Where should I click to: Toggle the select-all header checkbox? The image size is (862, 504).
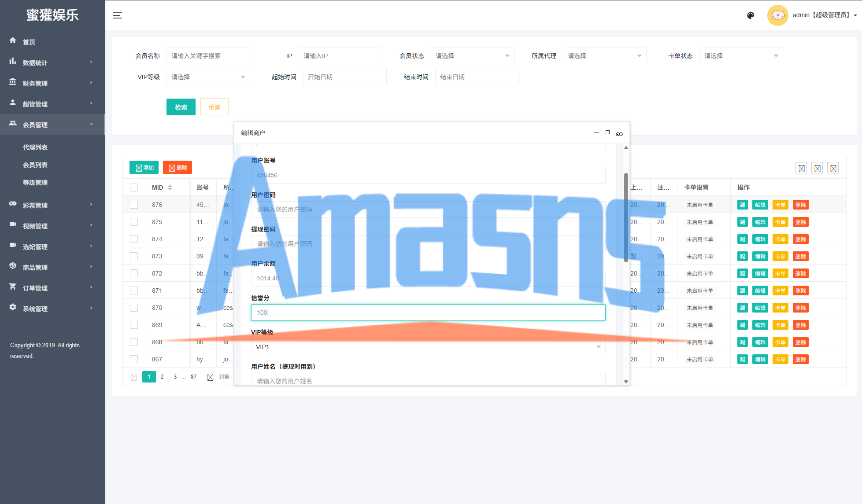point(134,188)
